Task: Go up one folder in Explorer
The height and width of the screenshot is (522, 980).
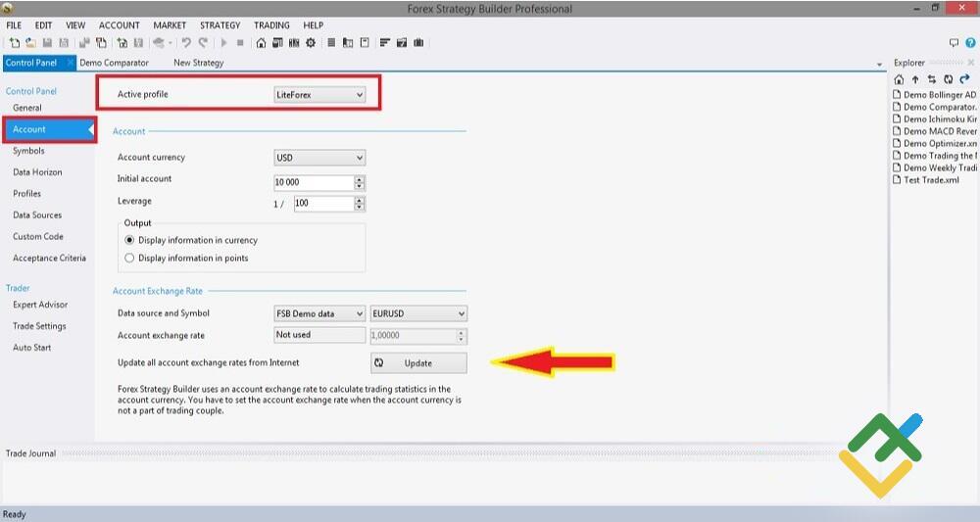Action: tap(915, 79)
